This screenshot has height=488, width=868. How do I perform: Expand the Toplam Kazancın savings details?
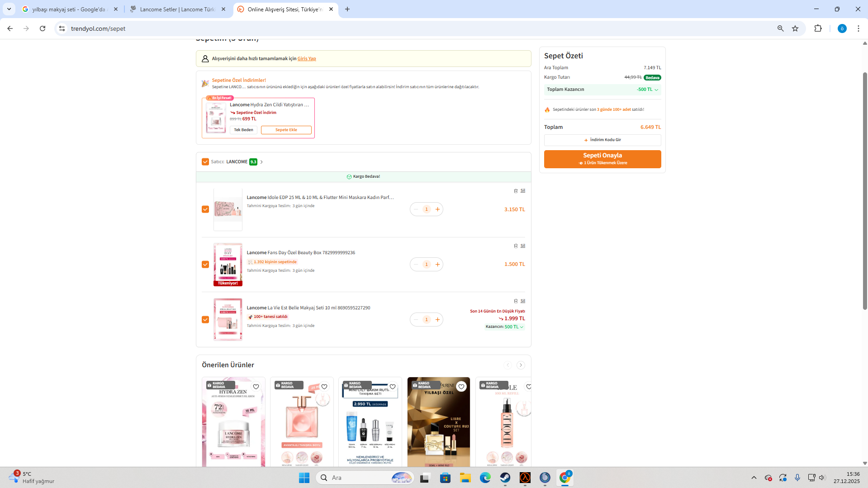pos(602,90)
